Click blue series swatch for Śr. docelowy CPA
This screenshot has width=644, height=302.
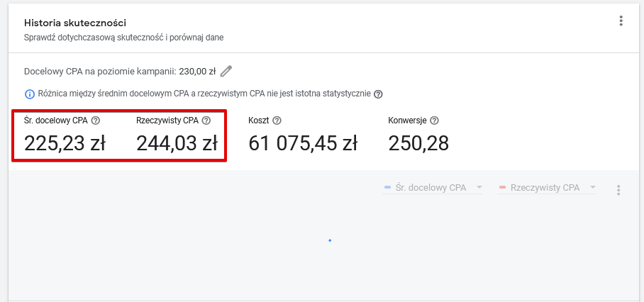(x=387, y=188)
